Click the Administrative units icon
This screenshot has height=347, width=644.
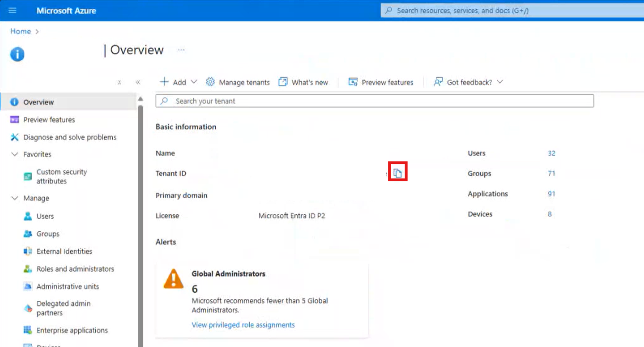pos(28,286)
